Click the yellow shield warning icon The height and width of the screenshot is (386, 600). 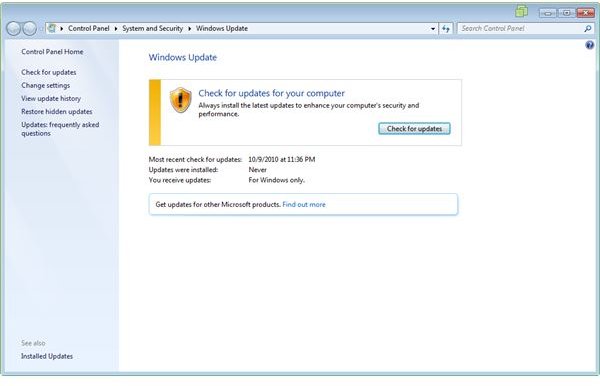(x=181, y=100)
